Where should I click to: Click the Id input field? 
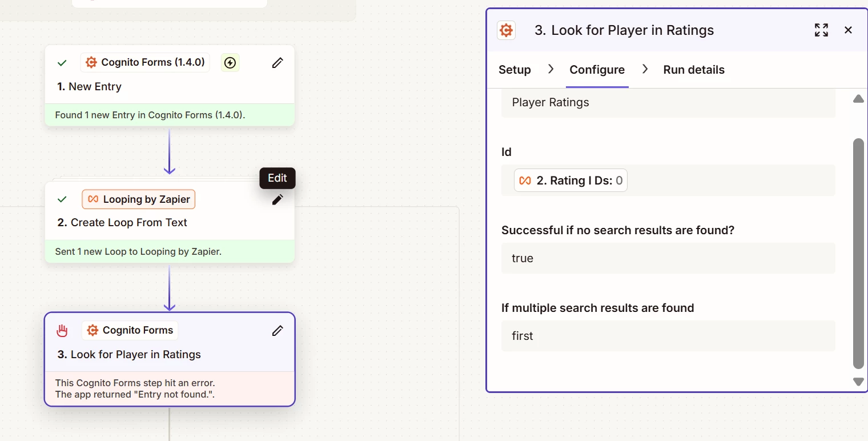pyautogui.click(x=668, y=181)
